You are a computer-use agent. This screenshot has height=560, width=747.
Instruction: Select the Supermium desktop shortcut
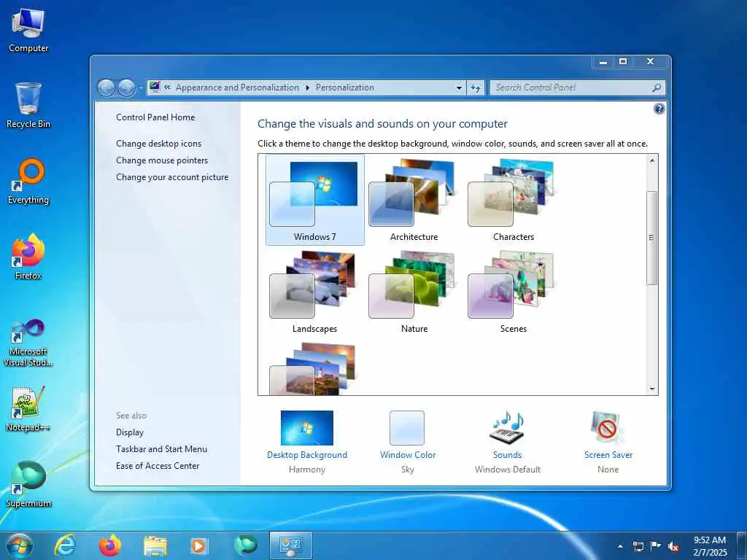(28, 484)
